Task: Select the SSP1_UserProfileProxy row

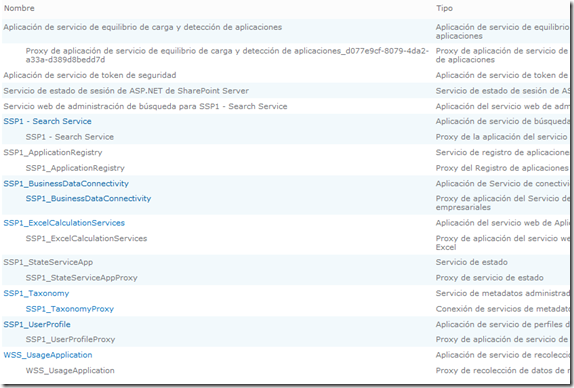Action: click(x=286, y=339)
